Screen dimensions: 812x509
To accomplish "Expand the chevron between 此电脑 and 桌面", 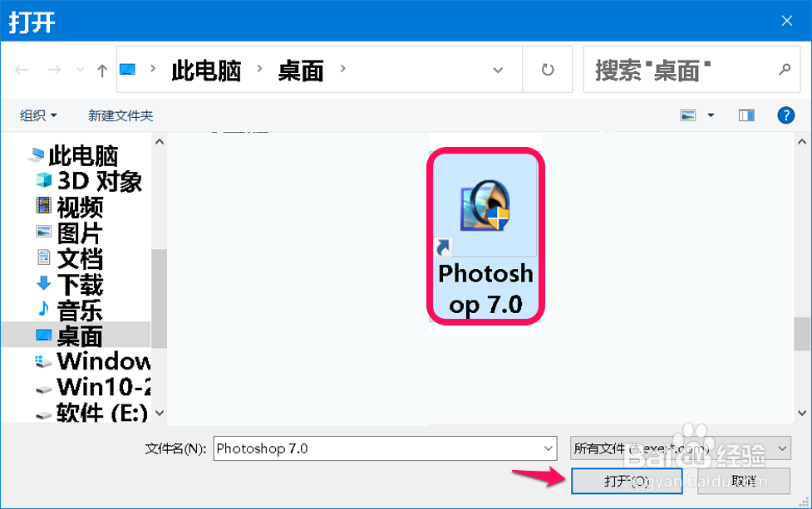I will [x=259, y=68].
